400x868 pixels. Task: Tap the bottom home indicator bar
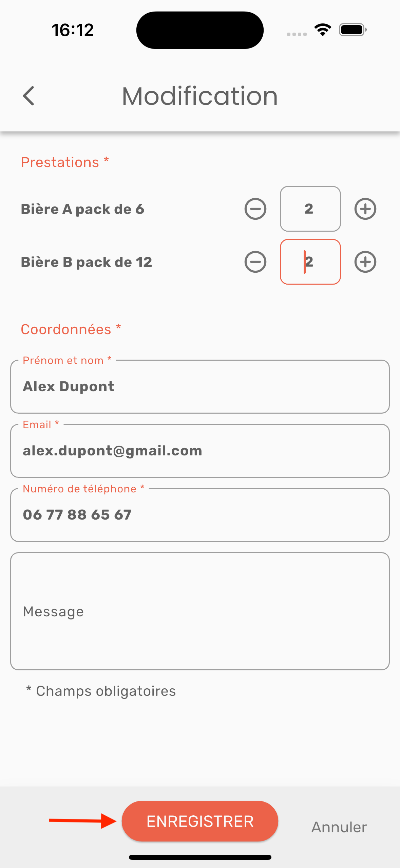pyautogui.click(x=200, y=857)
